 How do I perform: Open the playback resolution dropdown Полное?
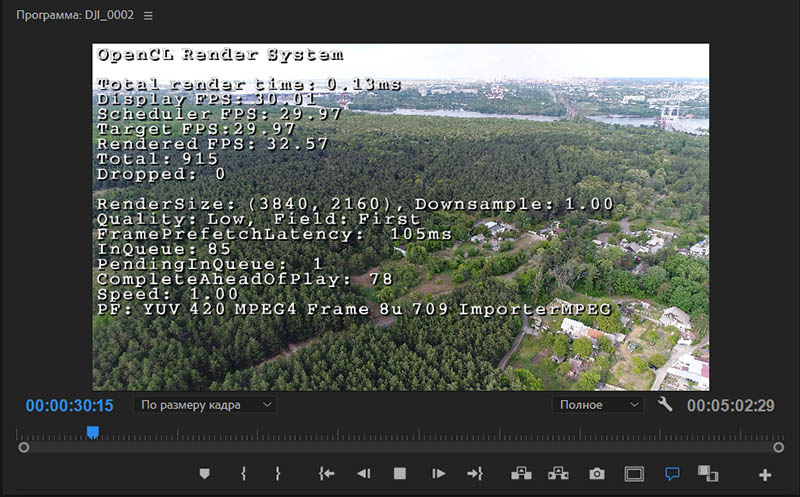pos(598,405)
